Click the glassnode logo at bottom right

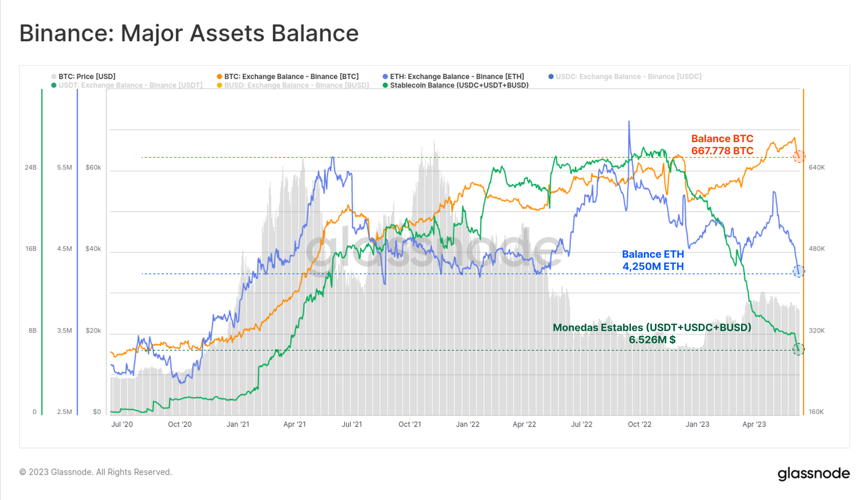tap(813, 473)
